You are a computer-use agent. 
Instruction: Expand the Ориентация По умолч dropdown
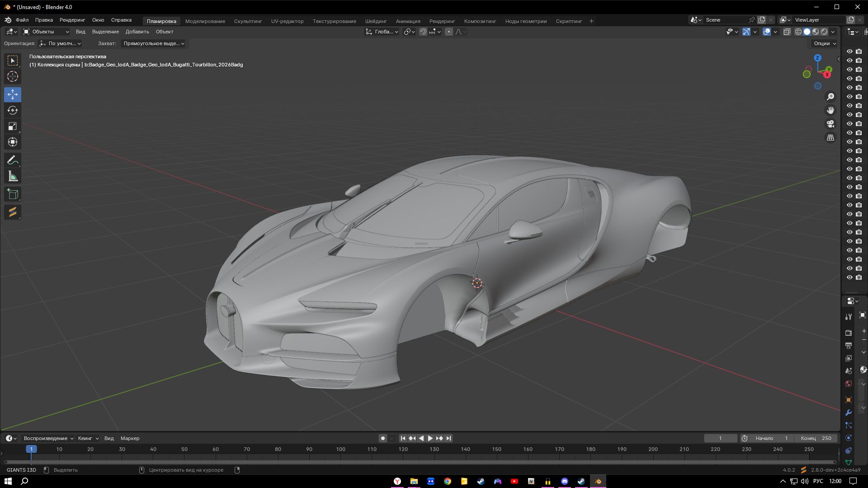61,43
